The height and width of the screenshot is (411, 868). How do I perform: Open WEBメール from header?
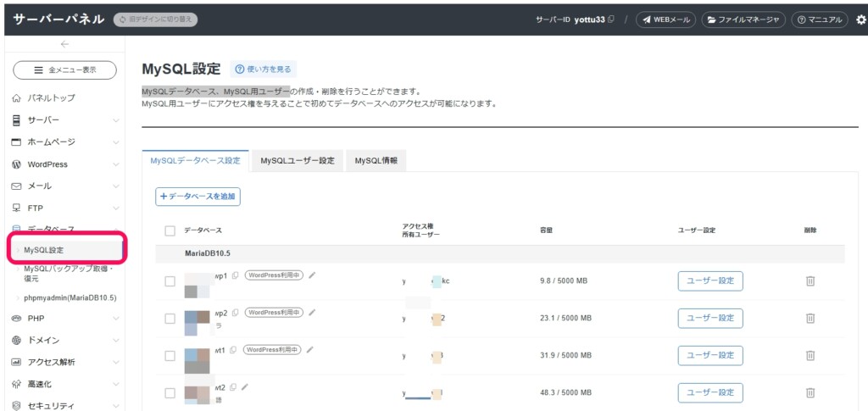666,19
